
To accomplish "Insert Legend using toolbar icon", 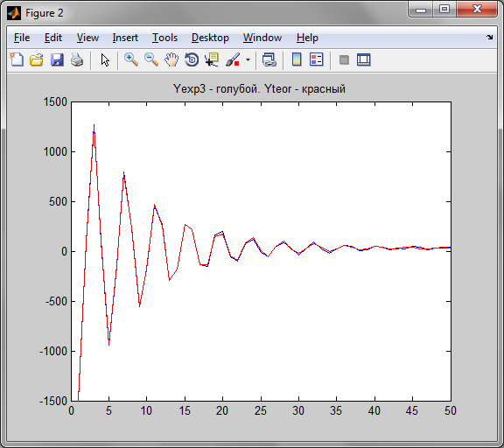I will coord(316,59).
